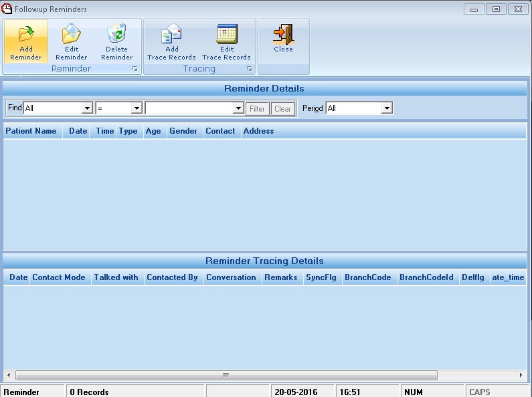Open the Find field dropdown
This screenshot has height=397, width=532.
pyautogui.click(x=86, y=108)
